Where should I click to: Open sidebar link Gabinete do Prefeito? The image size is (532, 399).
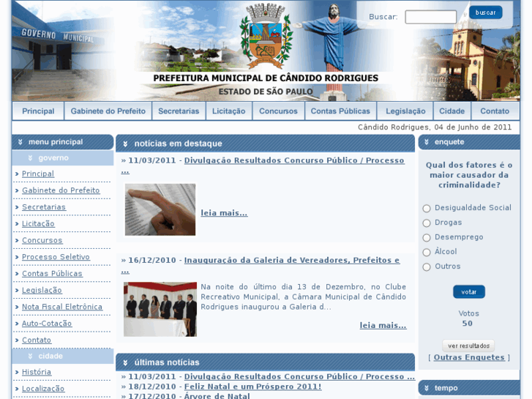(x=61, y=190)
